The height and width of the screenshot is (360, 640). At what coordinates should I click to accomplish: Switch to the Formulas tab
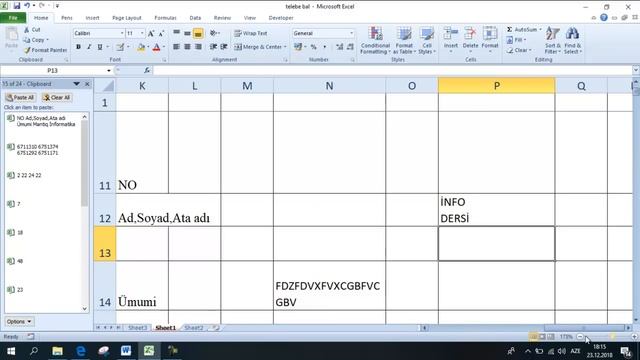click(x=165, y=18)
